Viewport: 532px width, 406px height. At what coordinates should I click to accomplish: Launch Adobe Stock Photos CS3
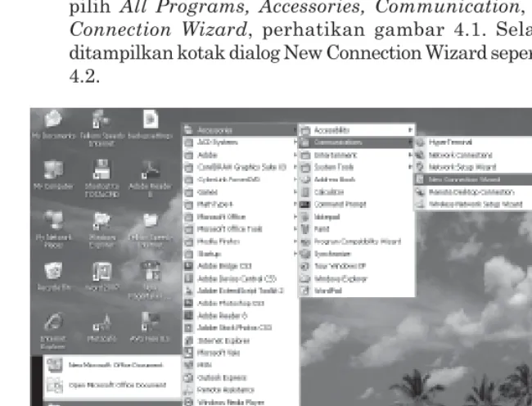click(241, 328)
